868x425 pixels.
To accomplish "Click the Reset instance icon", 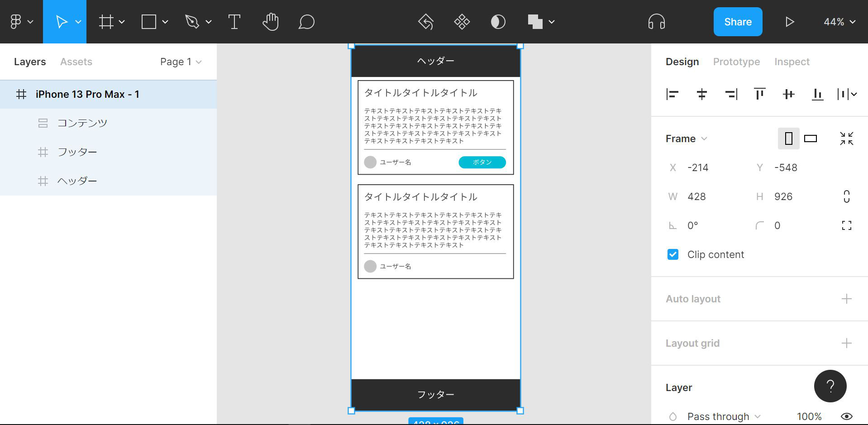I will pyautogui.click(x=426, y=22).
